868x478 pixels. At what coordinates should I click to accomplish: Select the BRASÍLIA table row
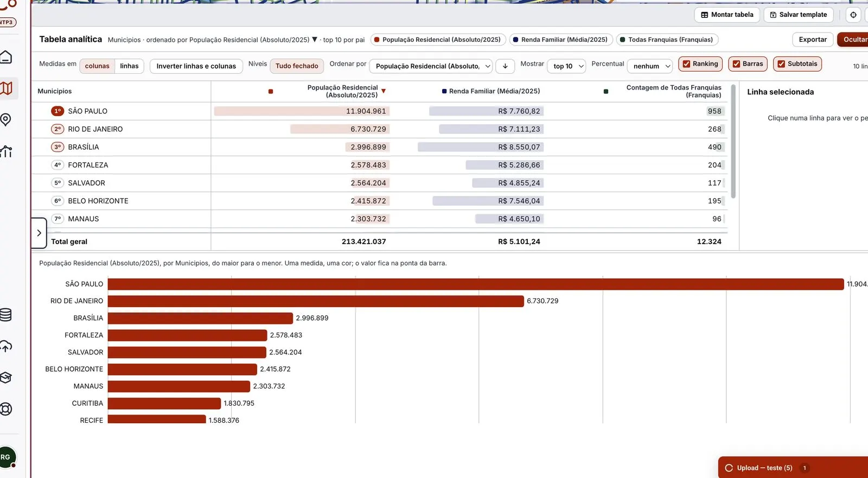click(379, 147)
